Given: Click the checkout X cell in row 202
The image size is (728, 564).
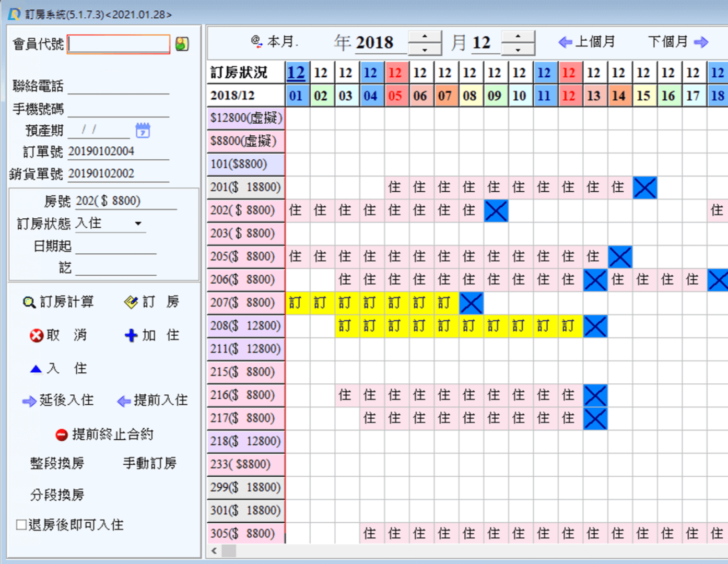Looking at the screenshot, I should (x=496, y=210).
